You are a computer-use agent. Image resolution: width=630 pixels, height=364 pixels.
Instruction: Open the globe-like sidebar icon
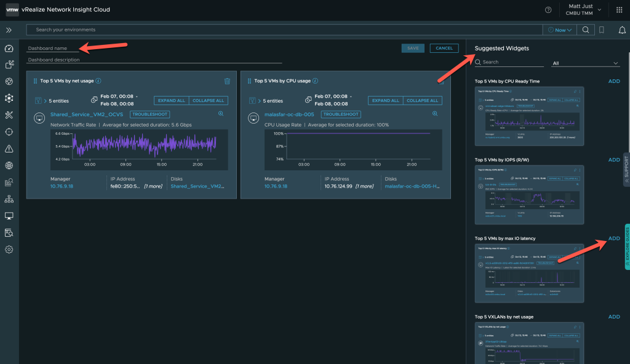pyautogui.click(x=9, y=82)
